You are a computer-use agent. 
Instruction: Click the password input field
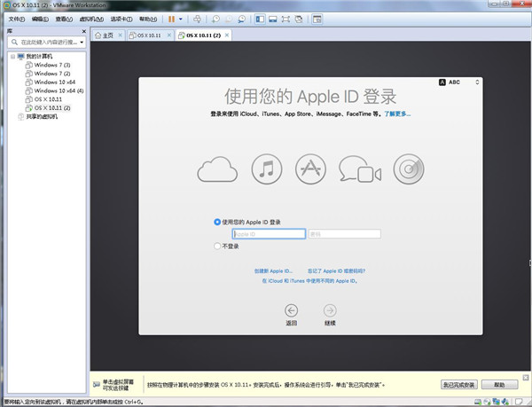click(x=344, y=234)
